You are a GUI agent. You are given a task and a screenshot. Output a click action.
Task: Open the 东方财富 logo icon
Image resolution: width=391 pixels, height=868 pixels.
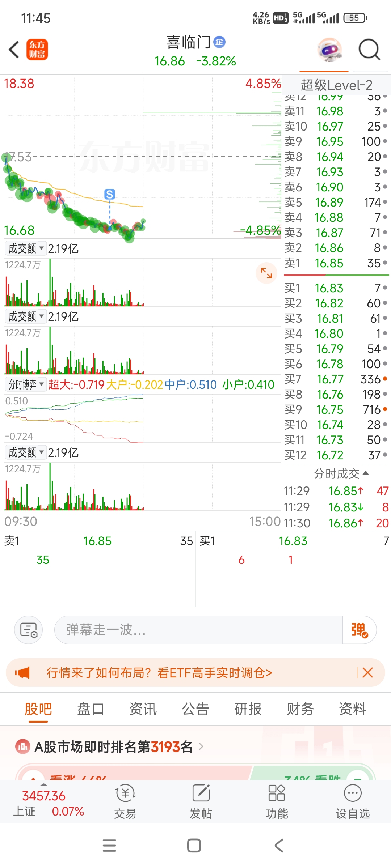[x=37, y=50]
